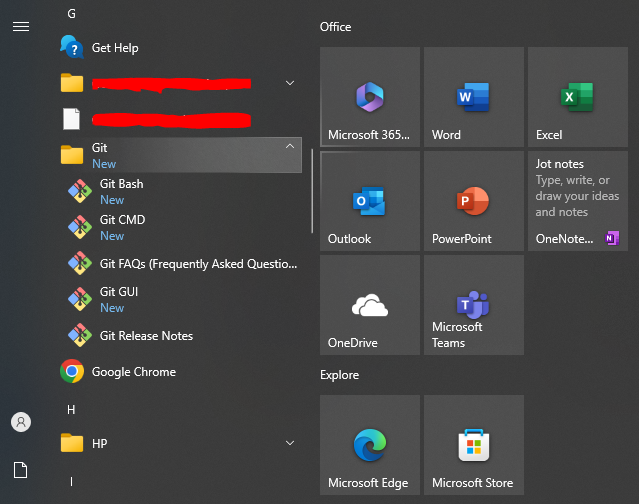Click the Google Chrome icon
The image size is (639, 504).
click(x=72, y=371)
